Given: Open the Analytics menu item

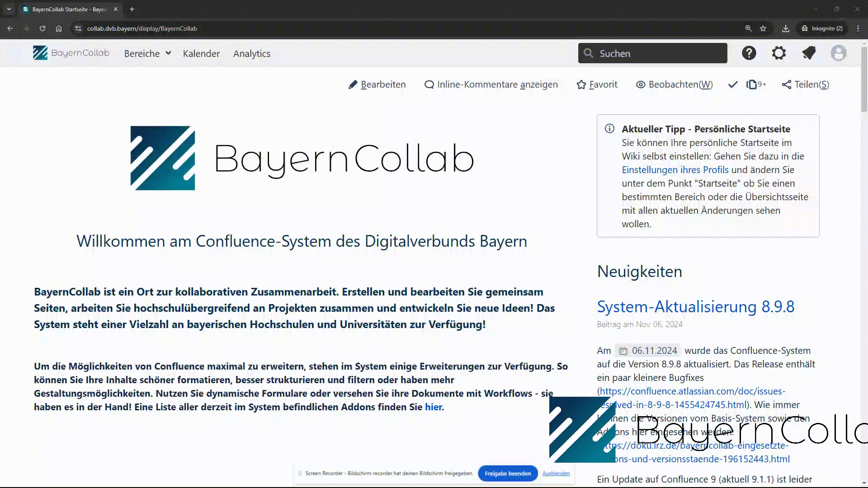Looking at the screenshot, I should click(252, 53).
